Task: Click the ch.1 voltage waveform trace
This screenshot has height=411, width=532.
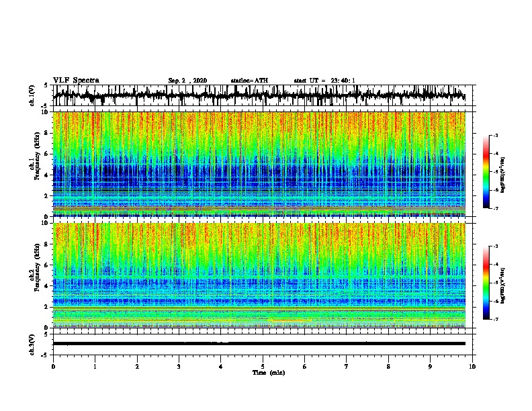Action: pyautogui.click(x=259, y=95)
